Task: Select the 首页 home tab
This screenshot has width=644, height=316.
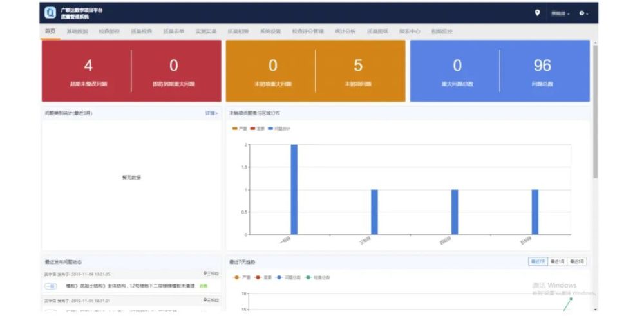Action: coord(50,31)
